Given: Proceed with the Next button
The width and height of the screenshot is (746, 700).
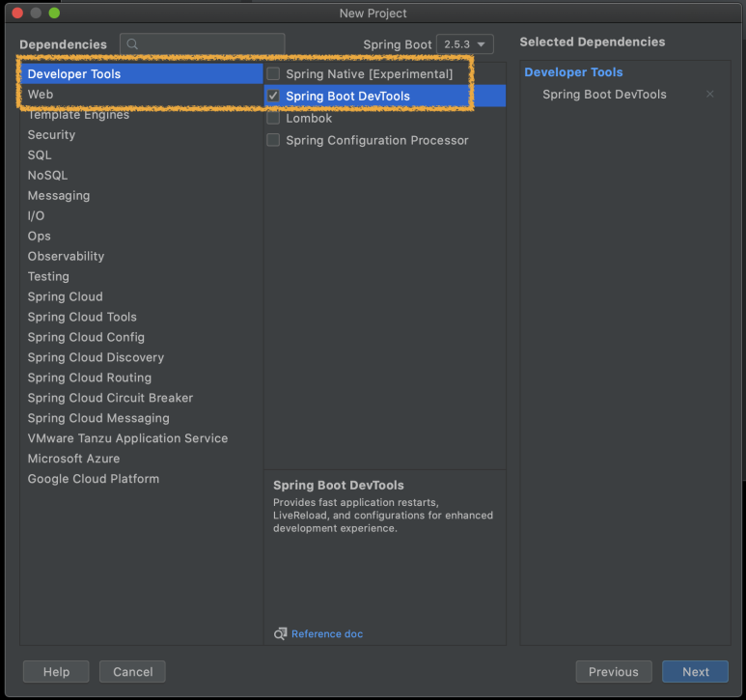Looking at the screenshot, I should 695,671.
